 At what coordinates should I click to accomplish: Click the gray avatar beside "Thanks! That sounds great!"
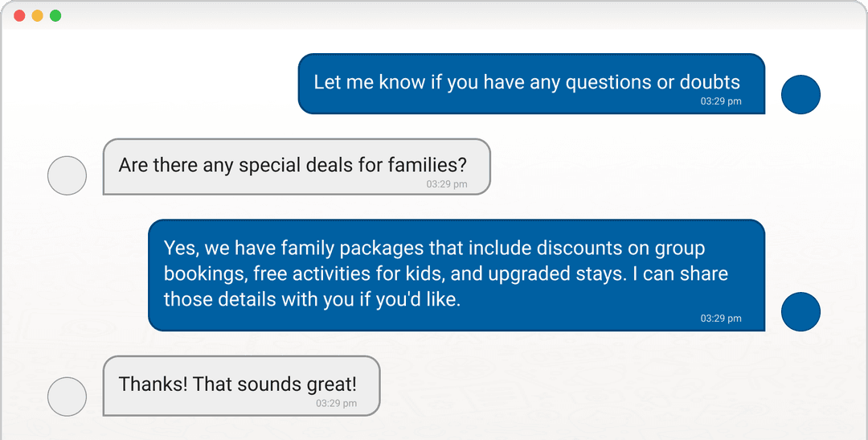67,397
